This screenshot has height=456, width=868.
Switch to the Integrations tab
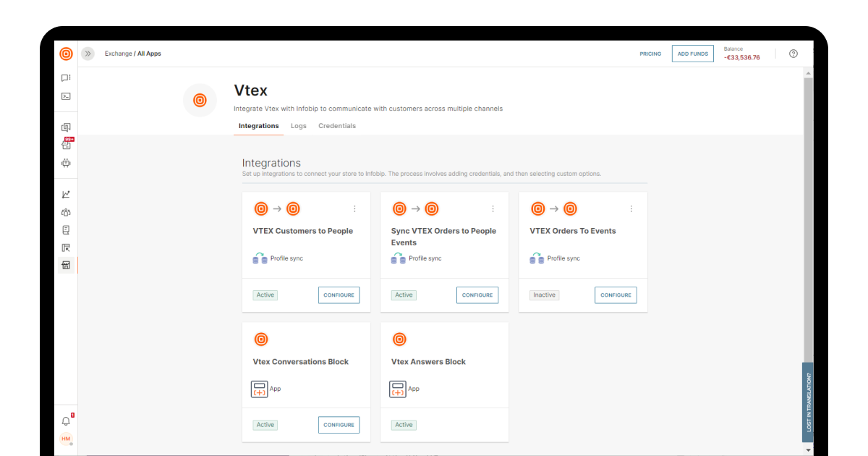259,126
